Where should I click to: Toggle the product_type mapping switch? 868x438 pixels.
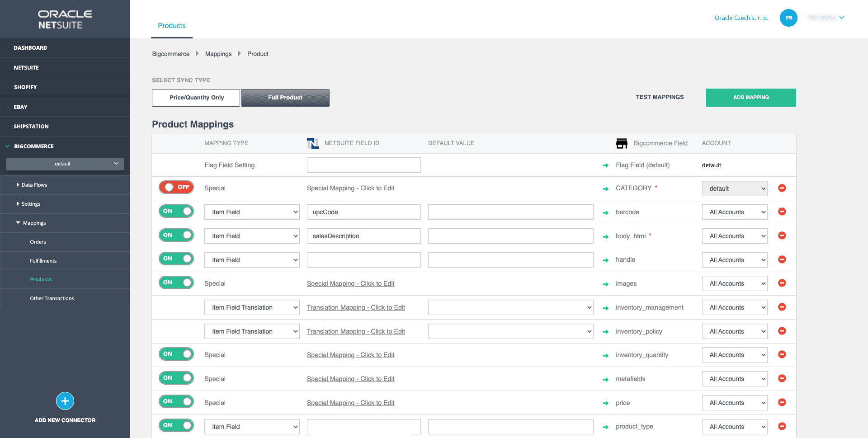tap(176, 425)
